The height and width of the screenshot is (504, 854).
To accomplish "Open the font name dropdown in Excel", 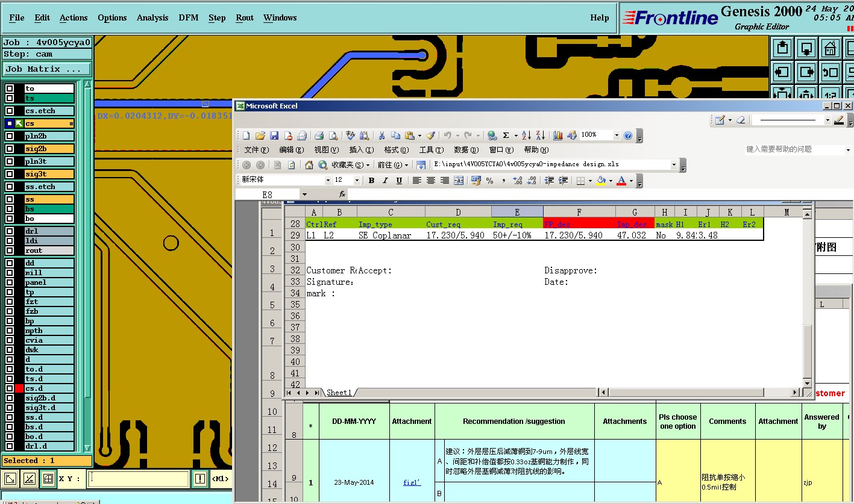I will tap(328, 181).
